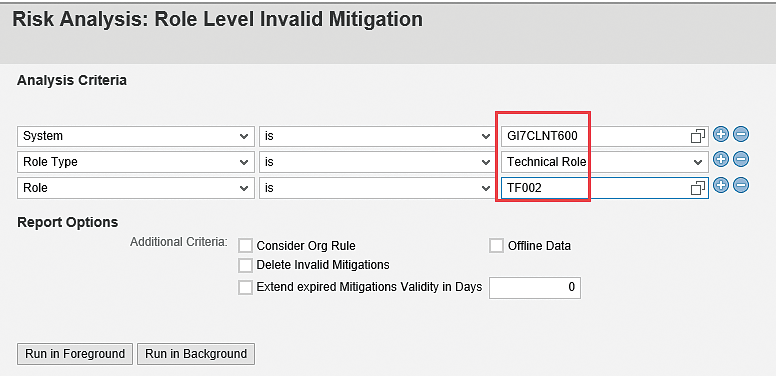Viewport: 776px width, 376px height.
Task: Remove the System criteria row
Action: click(x=741, y=134)
